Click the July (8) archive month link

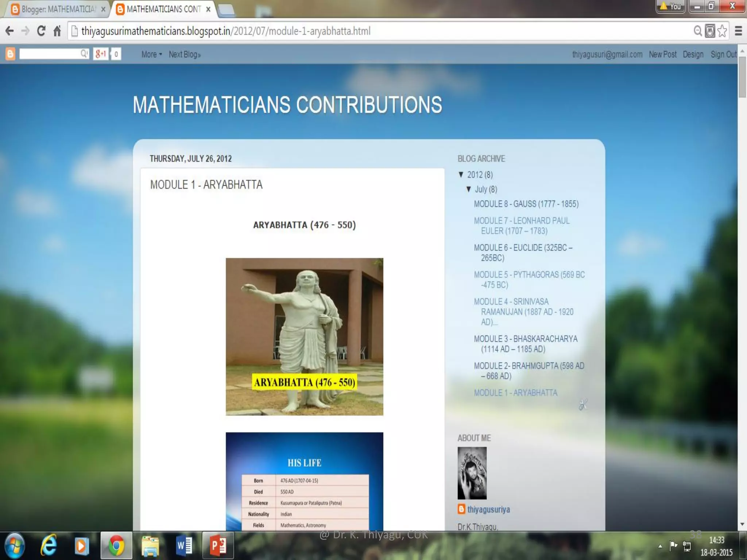point(486,189)
